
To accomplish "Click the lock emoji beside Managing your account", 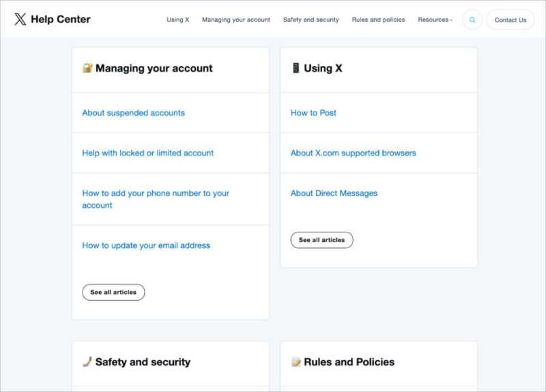I will click(87, 68).
